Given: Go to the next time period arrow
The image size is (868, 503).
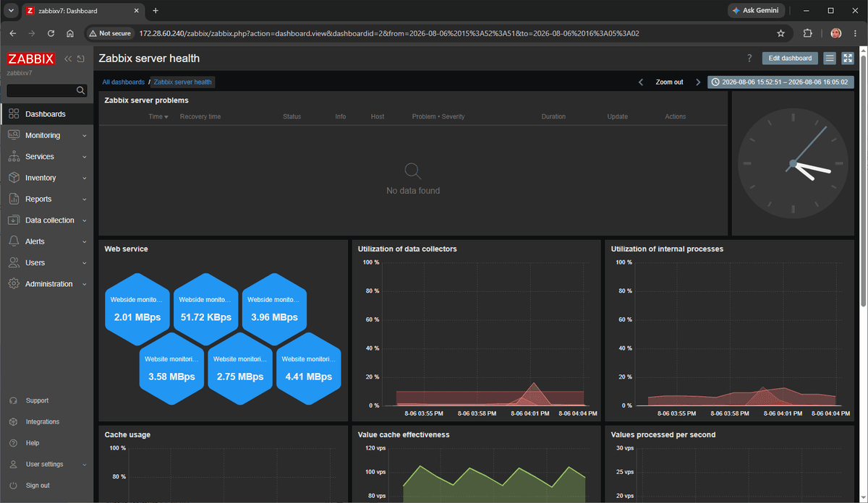Looking at the screenshot, I should 698,82.
